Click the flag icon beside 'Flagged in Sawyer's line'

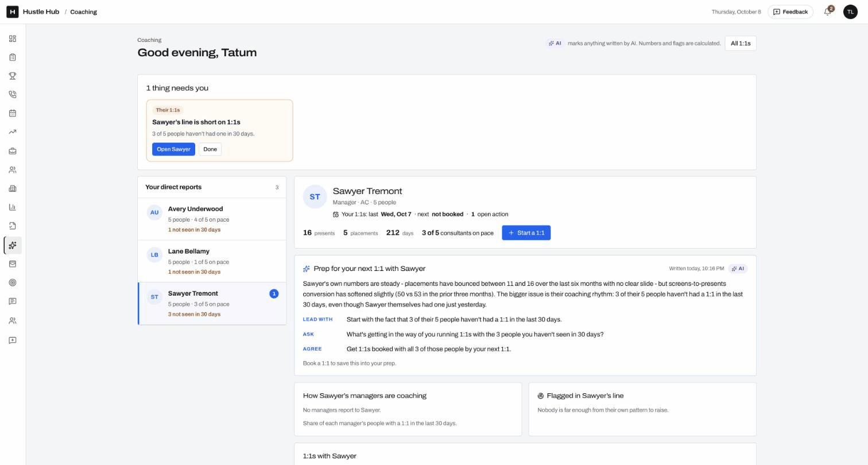click(541, 396)
